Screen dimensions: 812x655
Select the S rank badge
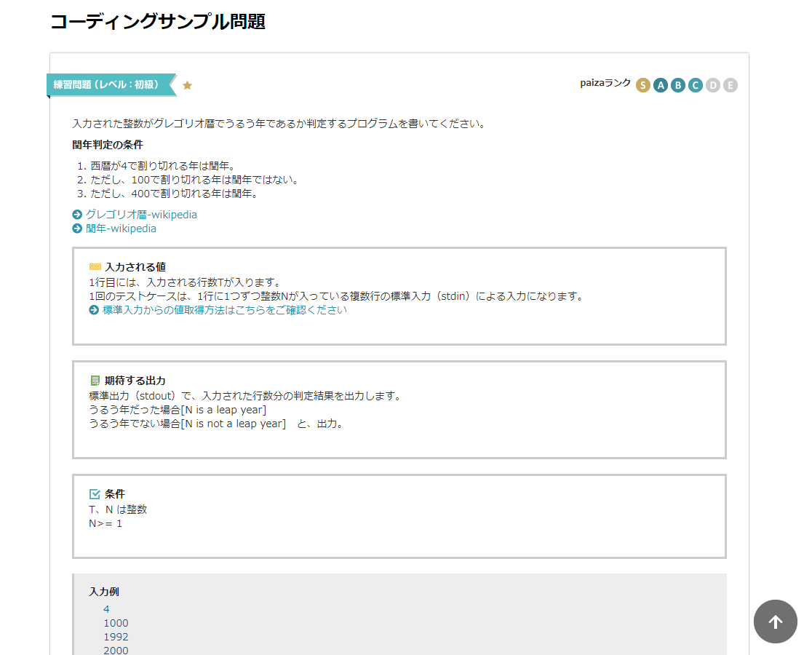tap(643, 85)
